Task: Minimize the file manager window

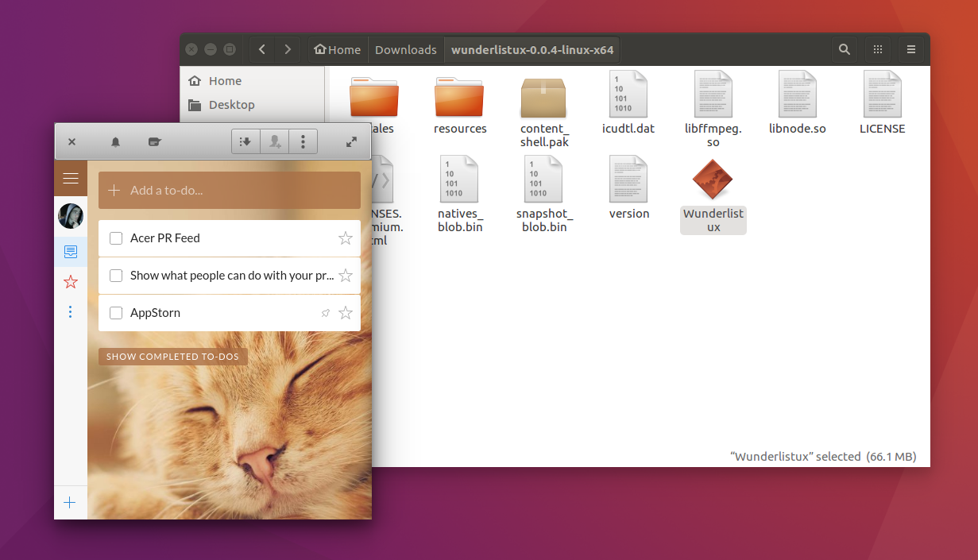Action: coord(211,49)
